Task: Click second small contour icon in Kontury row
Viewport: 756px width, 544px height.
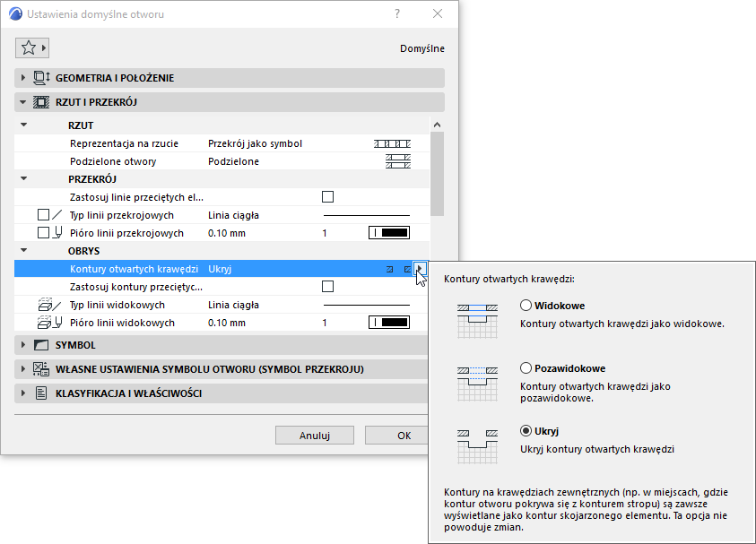Action: (x=407, y=270)
